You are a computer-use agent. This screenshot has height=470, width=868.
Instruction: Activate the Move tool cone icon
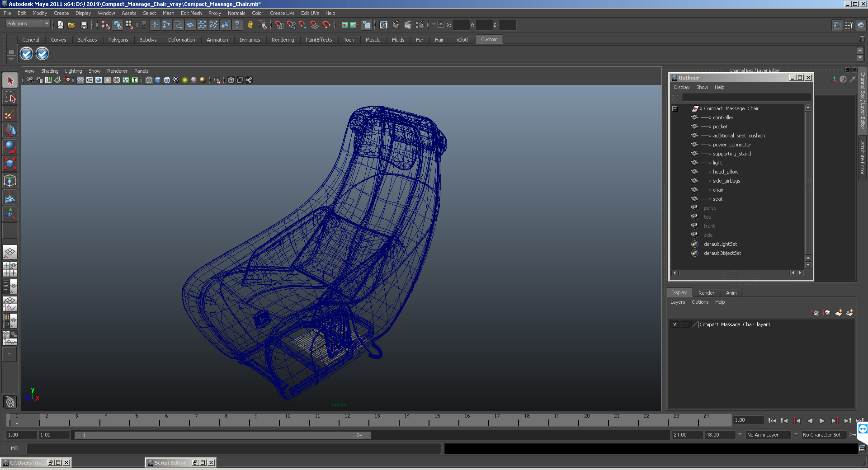point(10,130)
